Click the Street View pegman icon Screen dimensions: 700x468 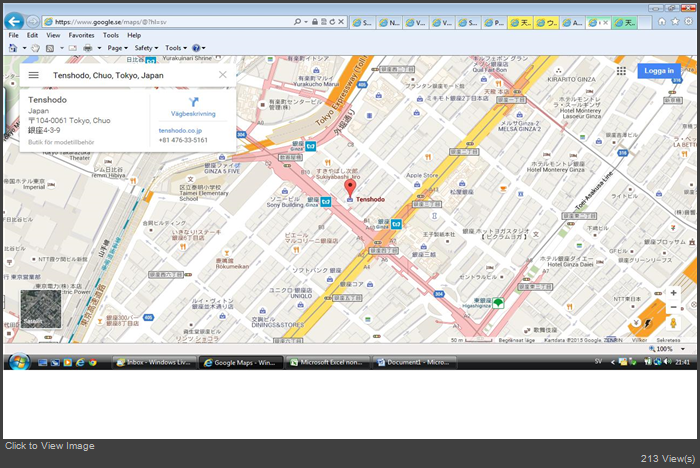pos(673,322)
